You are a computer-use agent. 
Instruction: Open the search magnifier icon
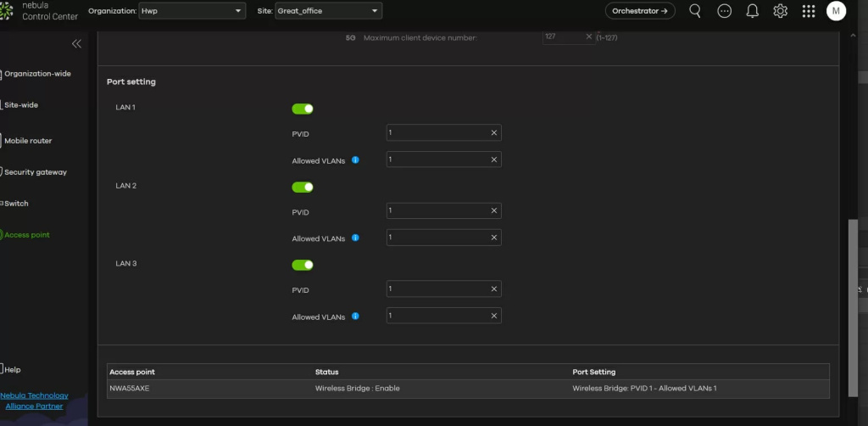coord(695,11)
